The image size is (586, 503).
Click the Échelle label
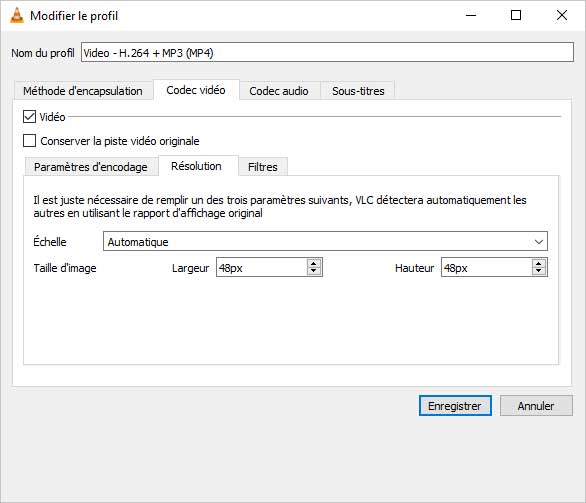pyautogui.click(x=50, y=241)
